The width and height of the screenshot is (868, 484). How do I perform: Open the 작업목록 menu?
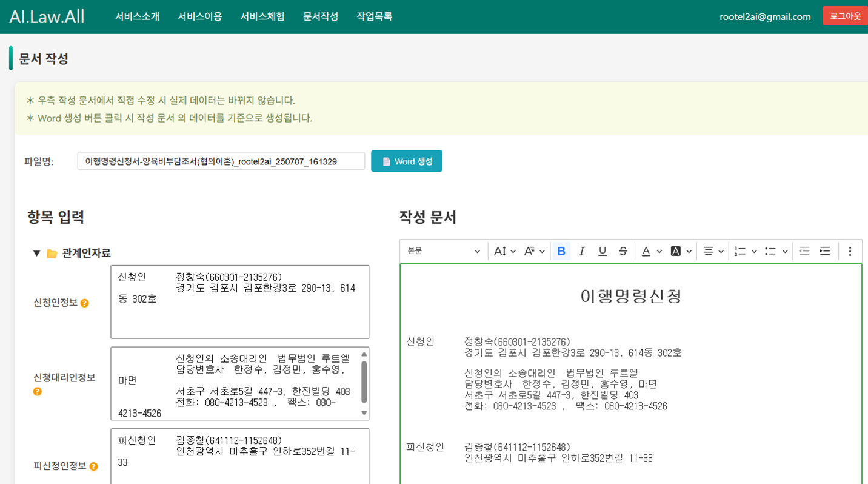[375, 16]
